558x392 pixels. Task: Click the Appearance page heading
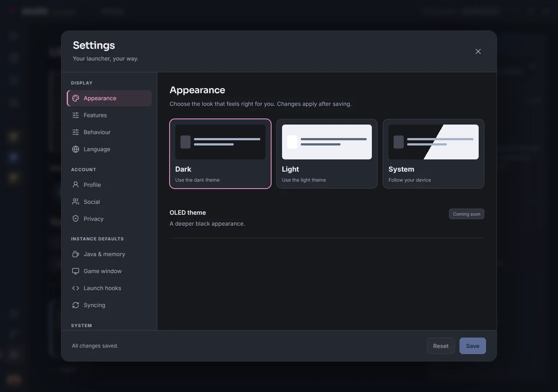197,90
